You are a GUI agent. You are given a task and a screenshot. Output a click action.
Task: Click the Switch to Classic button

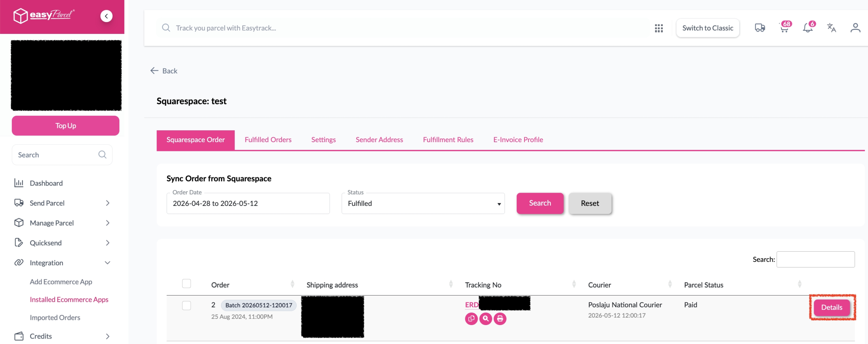pos(708,28)
